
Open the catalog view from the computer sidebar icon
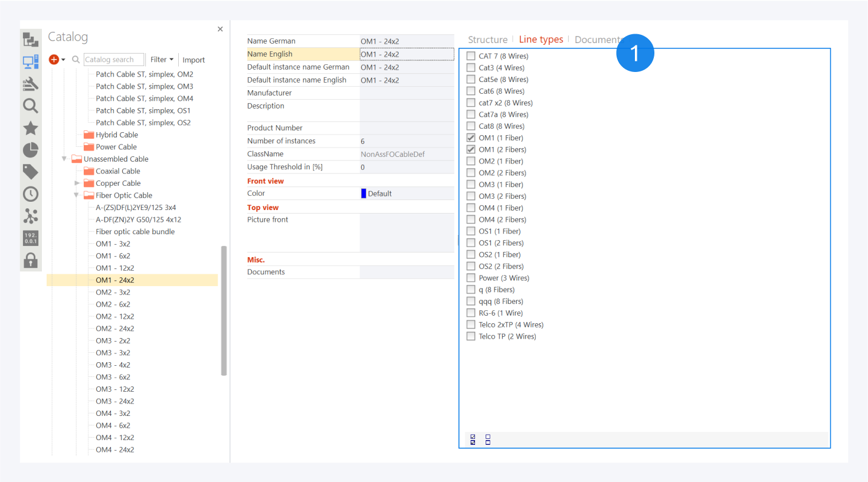(31, 61)
